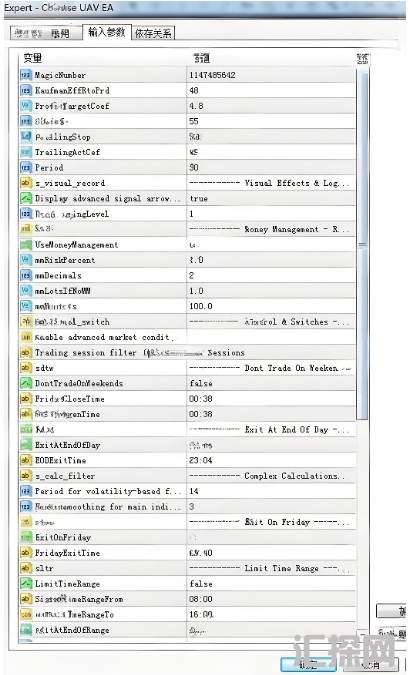This screenshot has height=675, width=415.
Task: Edit the MagicNumber value 1147485642
Action: click(271, 75)
